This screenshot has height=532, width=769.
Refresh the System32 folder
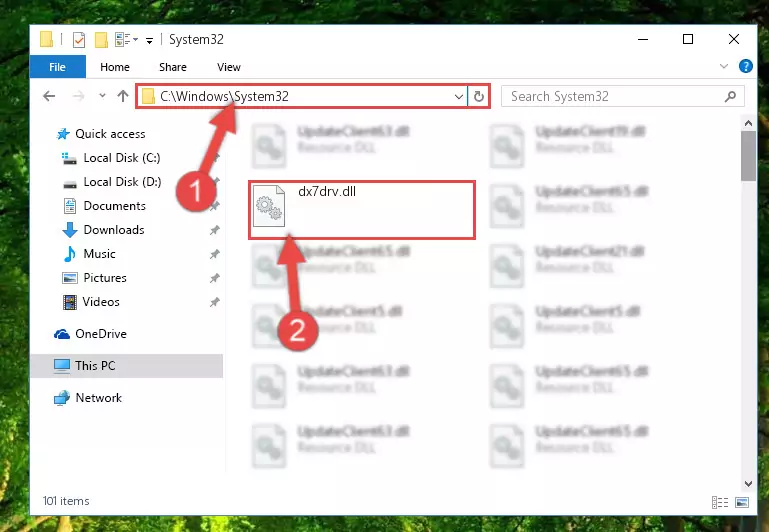[479, 97]
